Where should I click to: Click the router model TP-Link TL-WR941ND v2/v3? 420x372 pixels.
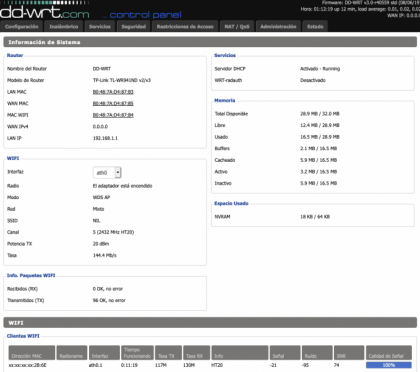click(122, 80)
